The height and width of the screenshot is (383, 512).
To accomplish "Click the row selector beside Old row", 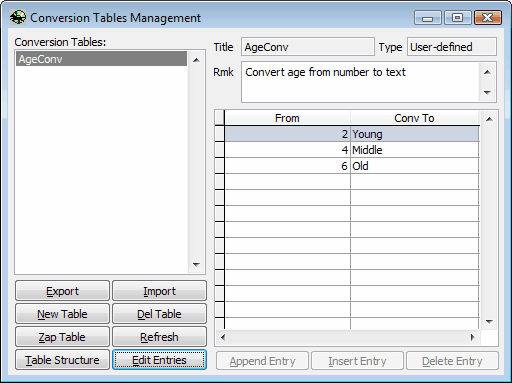I will point(219,166).
